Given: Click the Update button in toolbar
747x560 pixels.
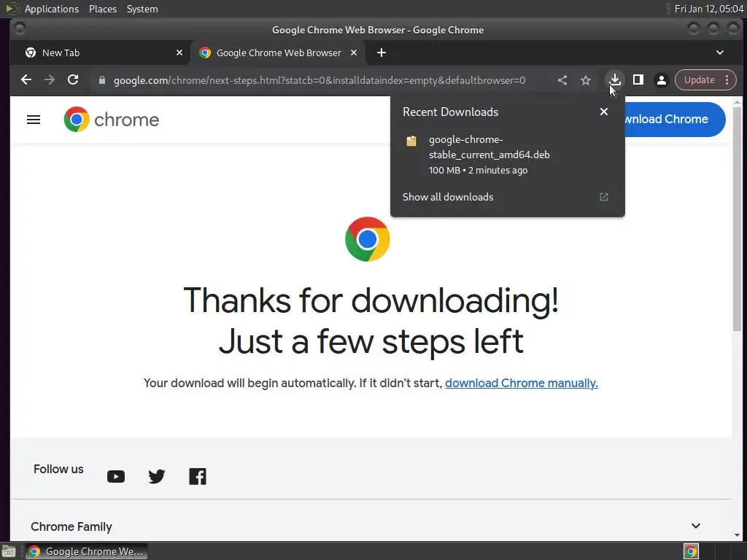Looking at the screenshot, I should [x=700, y=80].
